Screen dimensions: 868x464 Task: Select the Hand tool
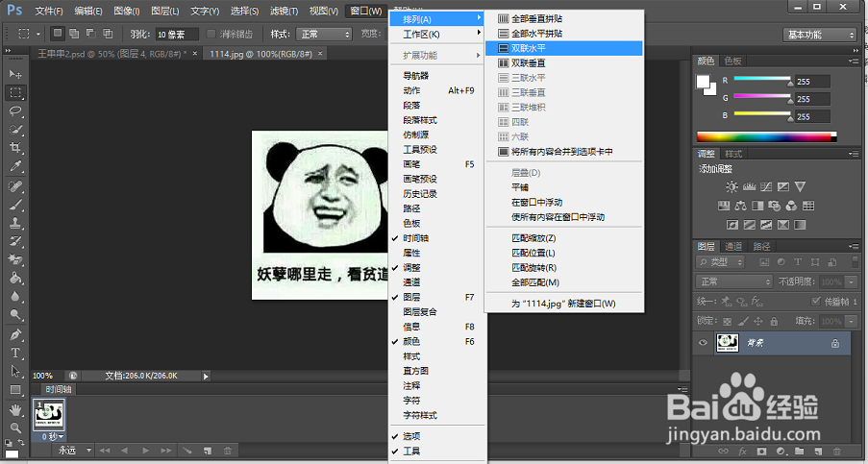[15, 410]
